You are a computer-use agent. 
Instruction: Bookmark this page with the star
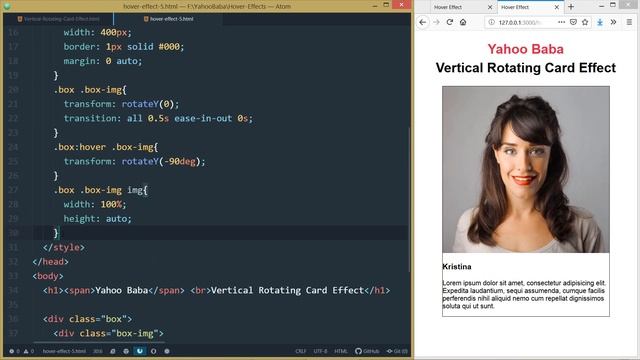pos(585,22)
